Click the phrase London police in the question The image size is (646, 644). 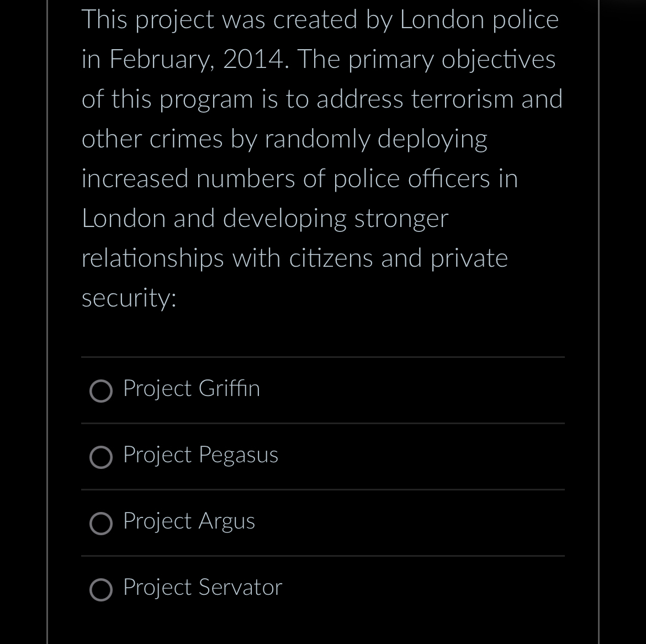point(479,19)
